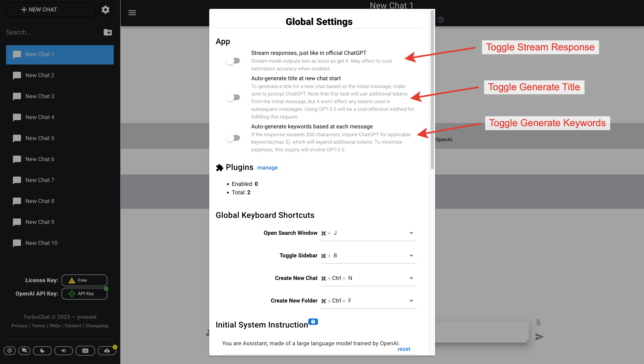Click the hamburger menu icon
The width and height of the screenshot is (644, 364).
132,12
